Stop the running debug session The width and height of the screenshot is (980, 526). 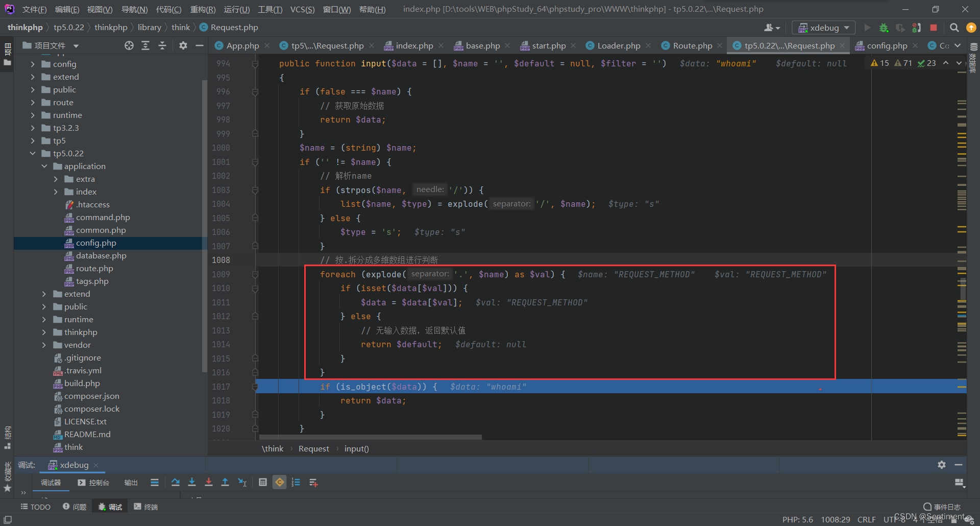point(934,28)
